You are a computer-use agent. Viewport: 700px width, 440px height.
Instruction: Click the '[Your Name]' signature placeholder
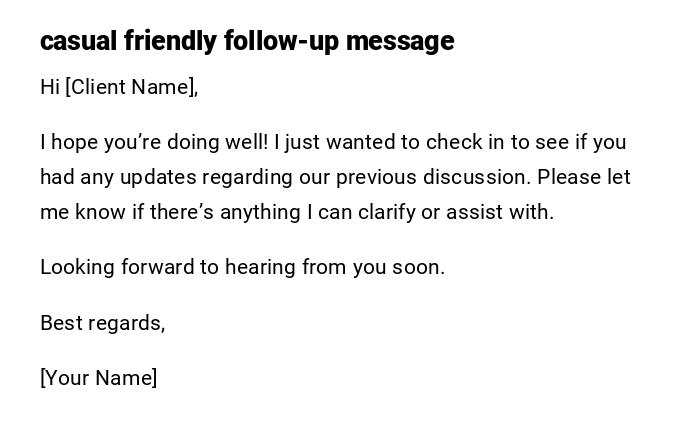pyautogui.click(x=98, y=378)
